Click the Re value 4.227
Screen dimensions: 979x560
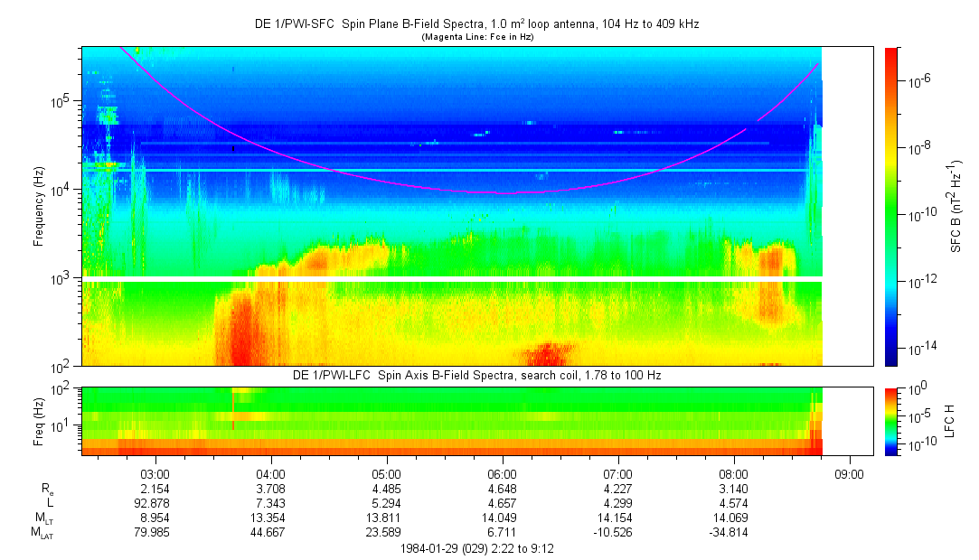click(618, 489)
